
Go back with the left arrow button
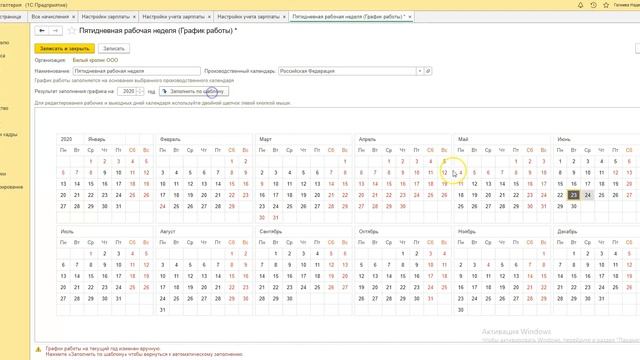[42, 31]
